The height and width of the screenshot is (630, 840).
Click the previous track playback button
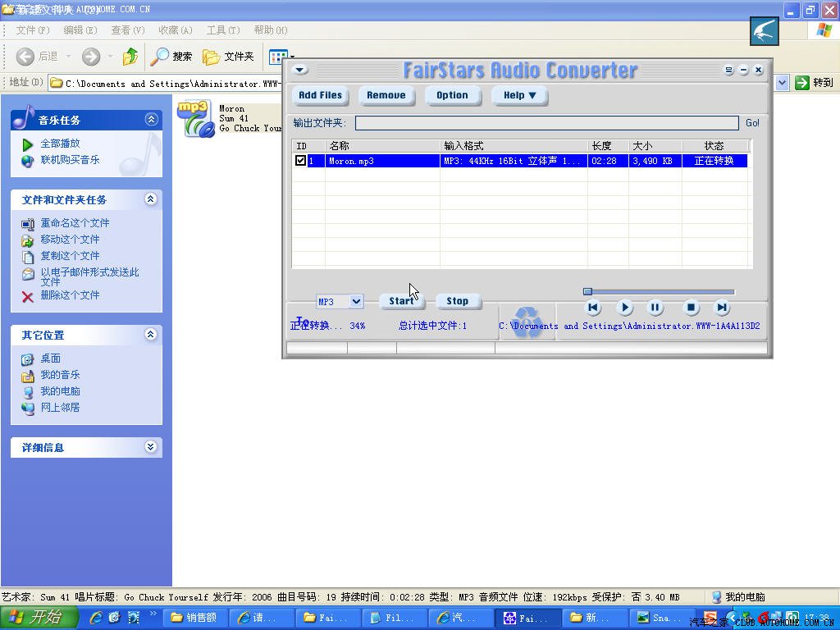(x=593, y=308)
